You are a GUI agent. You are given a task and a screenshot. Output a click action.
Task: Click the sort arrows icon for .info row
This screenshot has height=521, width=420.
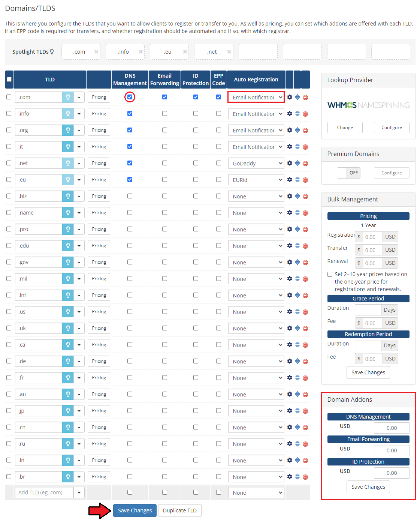click(x=297, y=114)
